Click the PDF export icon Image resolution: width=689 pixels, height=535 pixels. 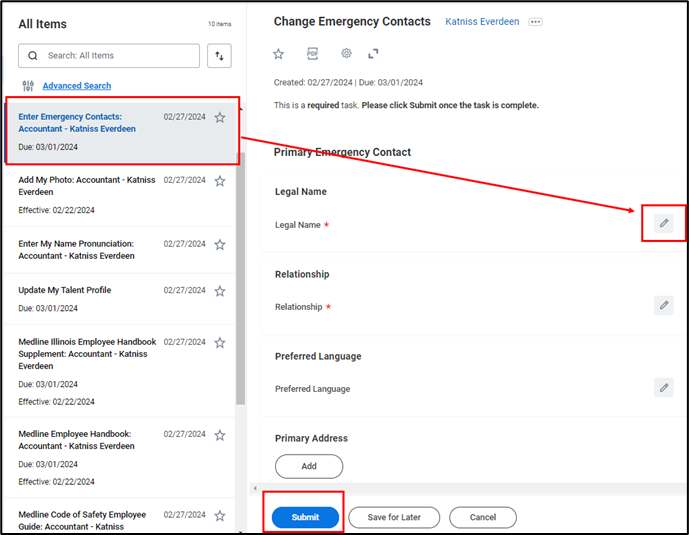pyautogui.click(x=312, y=54)
